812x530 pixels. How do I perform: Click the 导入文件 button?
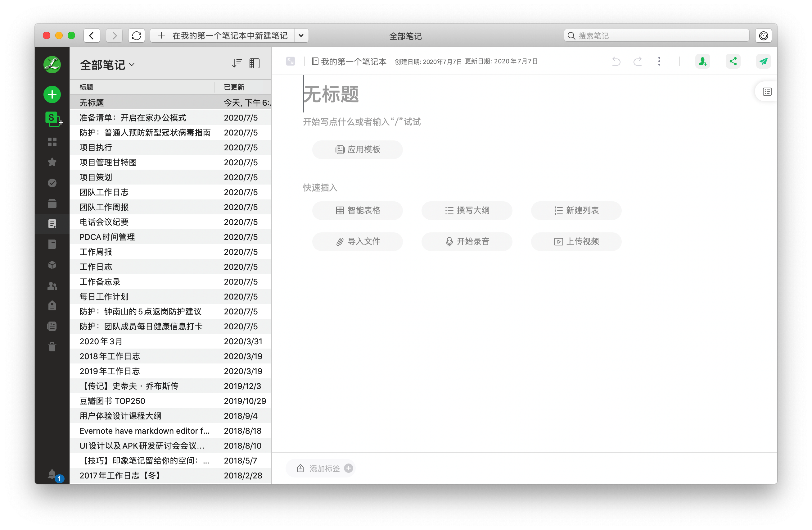coord(357,241)
